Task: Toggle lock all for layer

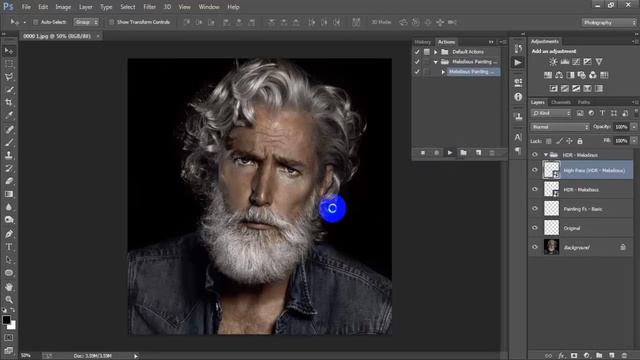Action: [580, 141]
